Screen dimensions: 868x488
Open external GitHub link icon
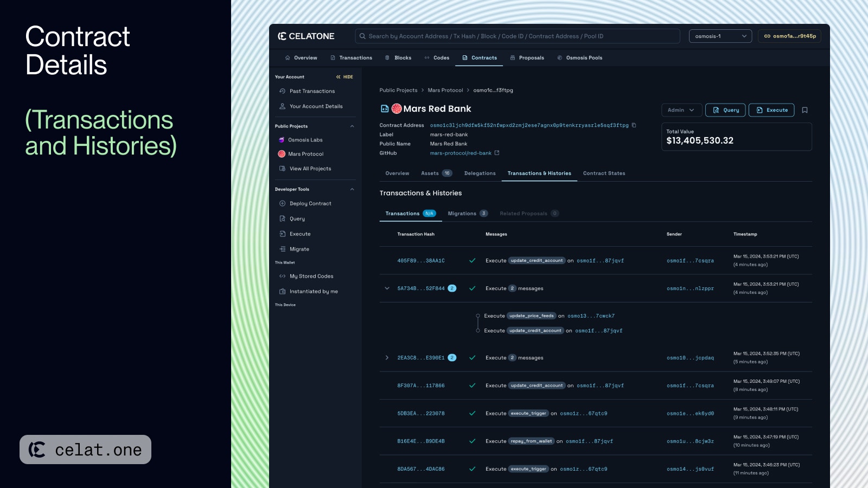[497, 153]
